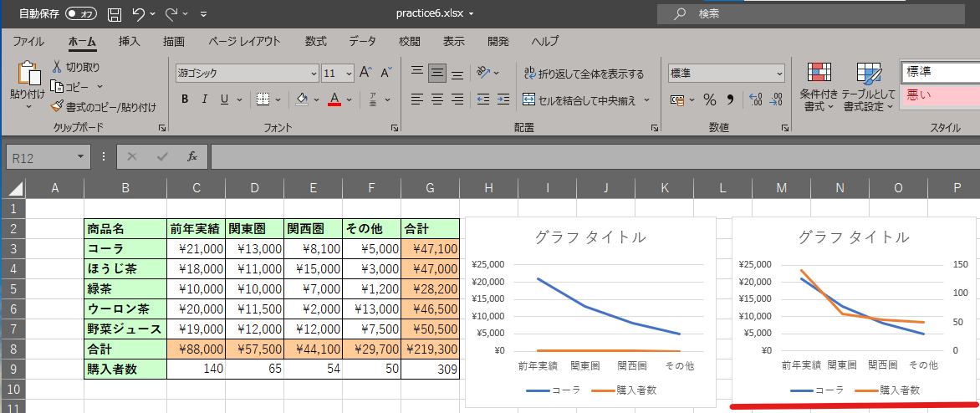The width and height of the screenshot is (980, 413).
Task: Toggle center horizontal alignment
Action: [437, 99]
